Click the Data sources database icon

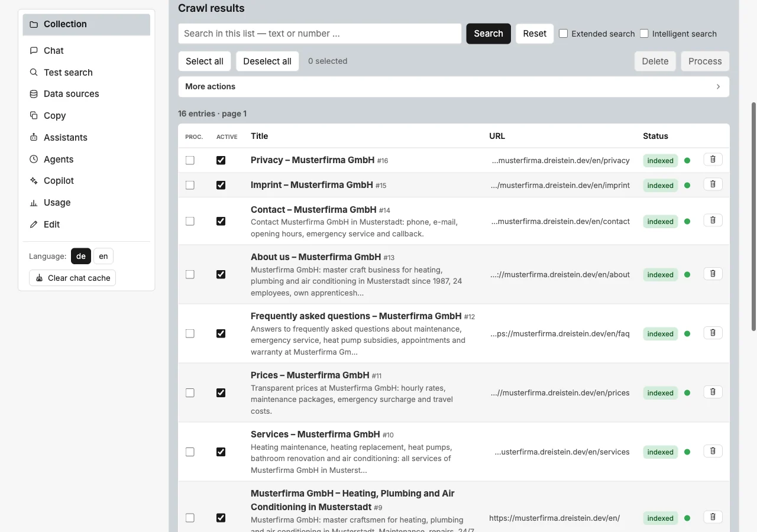pos(34,94)
